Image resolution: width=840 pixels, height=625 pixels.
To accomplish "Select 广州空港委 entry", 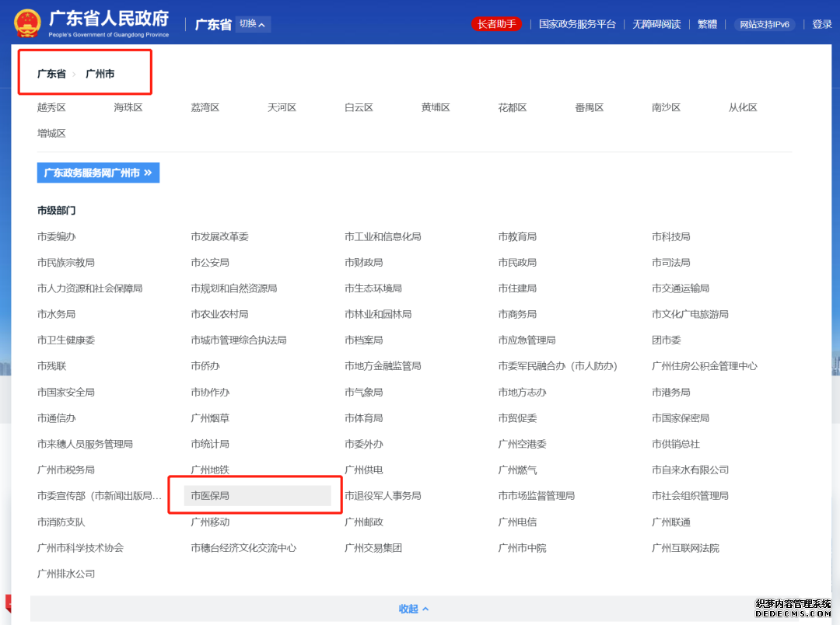I will point(523,444).
